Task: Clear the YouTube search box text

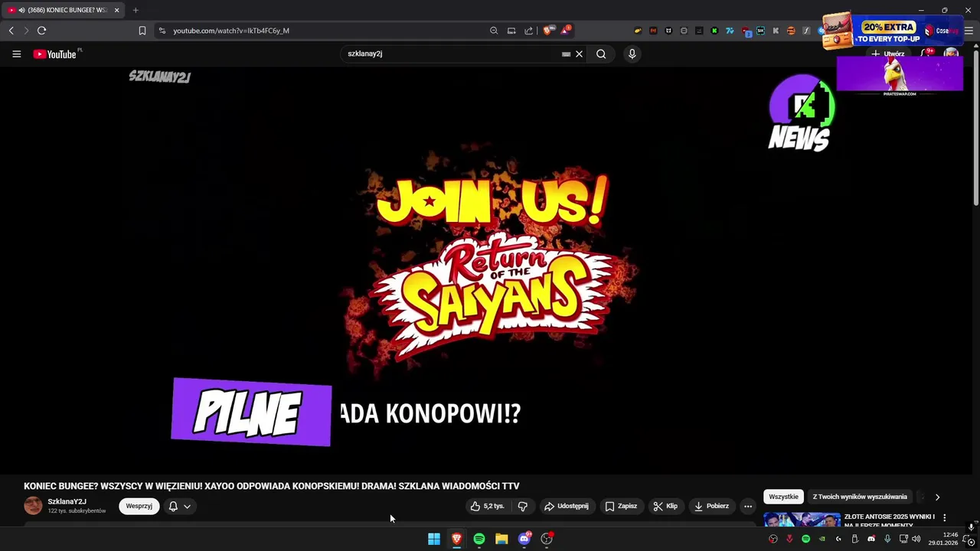Action: click(580, 54)
